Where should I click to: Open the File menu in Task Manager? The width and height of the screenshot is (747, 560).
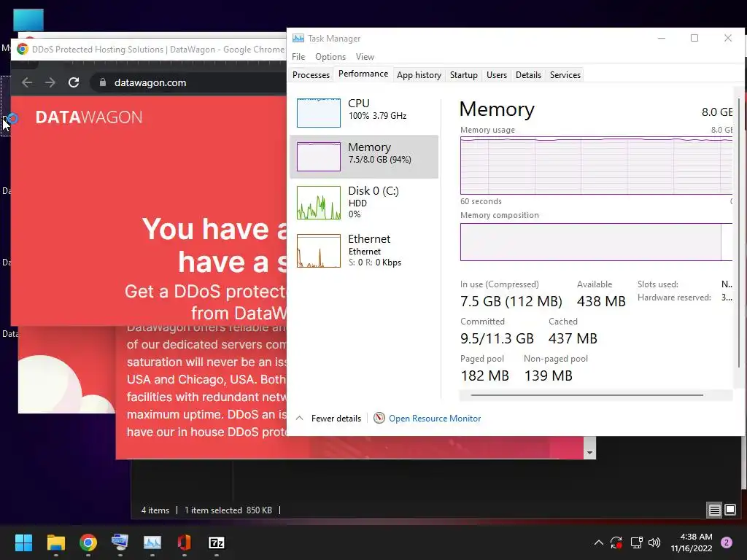(x=298, y=57)
